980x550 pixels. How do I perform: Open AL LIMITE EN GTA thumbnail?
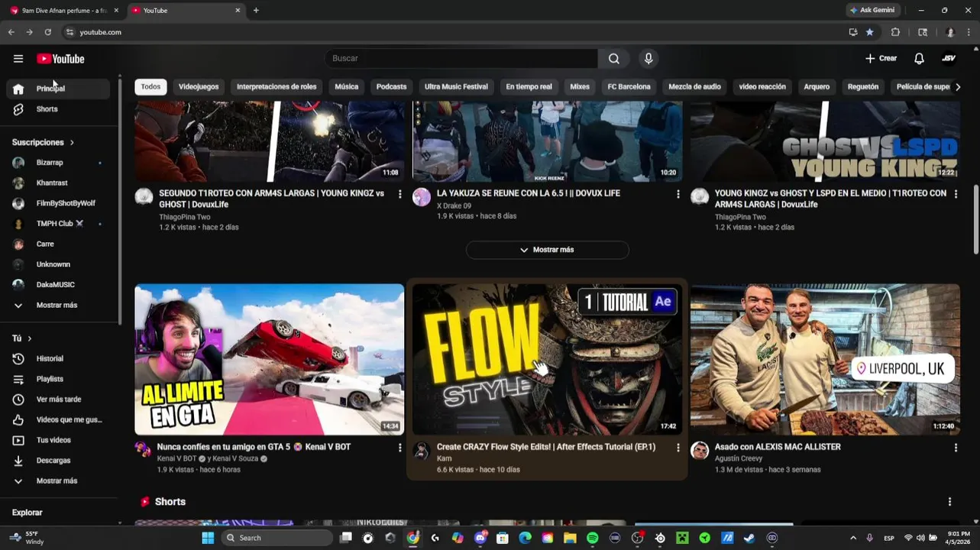point(270,360)
